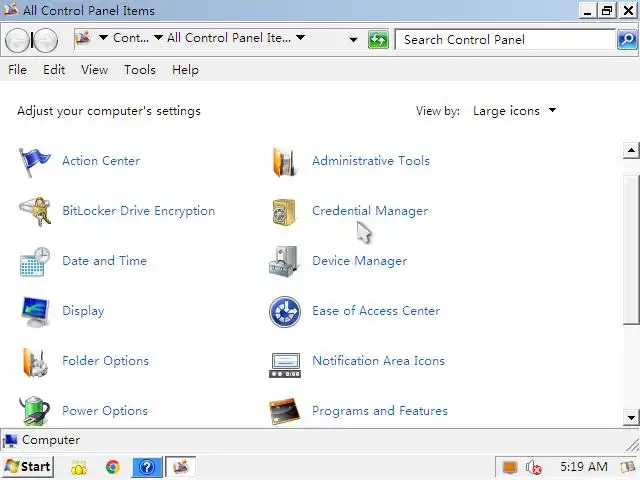Open the Display monitor icon
The height and width of the screenshot is (480, 640).
pyautogui.click(x=36, y=312)
